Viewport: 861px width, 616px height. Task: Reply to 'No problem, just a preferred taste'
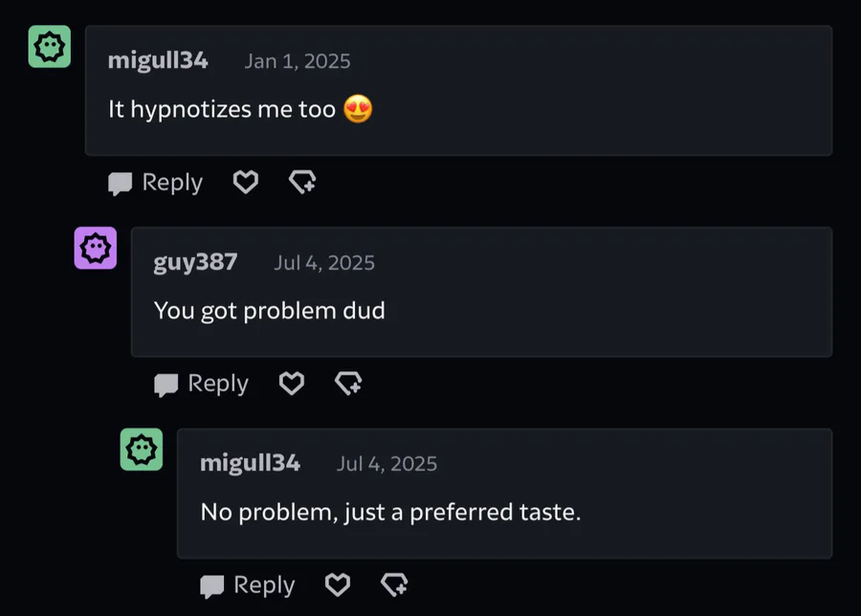click(x=248, y=585)
